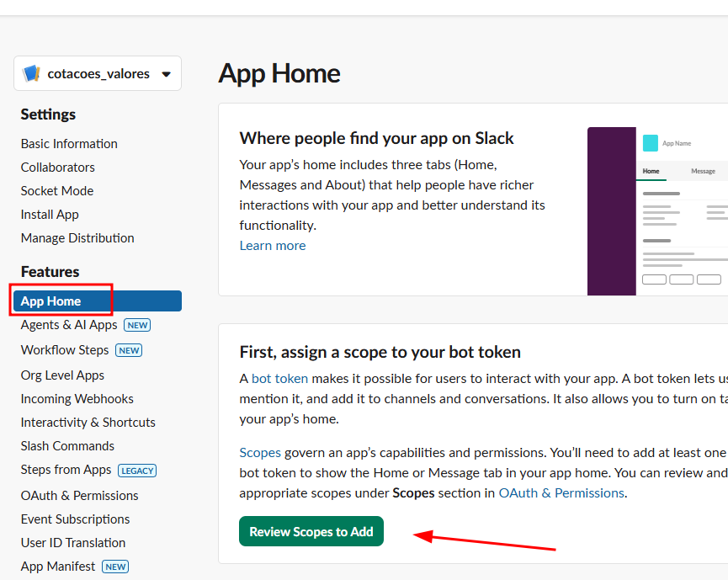Click 'Where people find your app on Slack' heading
Image resolution: width=728 pixels, height=580 pixels.
376,138
